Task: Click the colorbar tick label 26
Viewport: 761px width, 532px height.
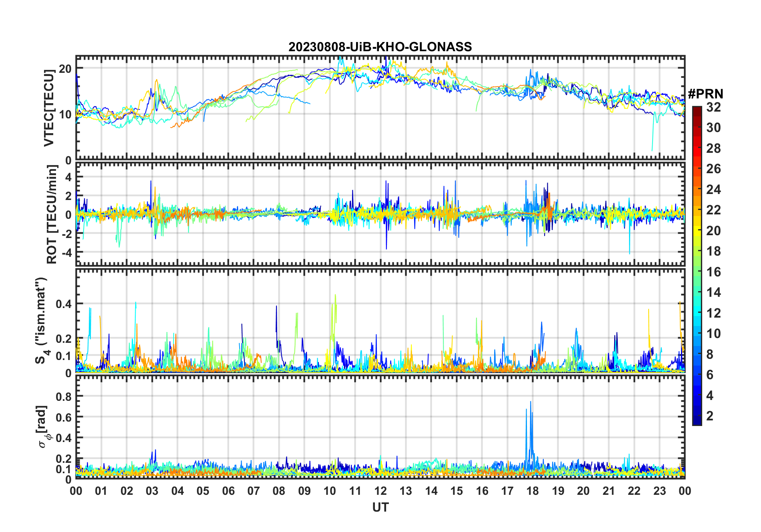Action: [713, 169]
